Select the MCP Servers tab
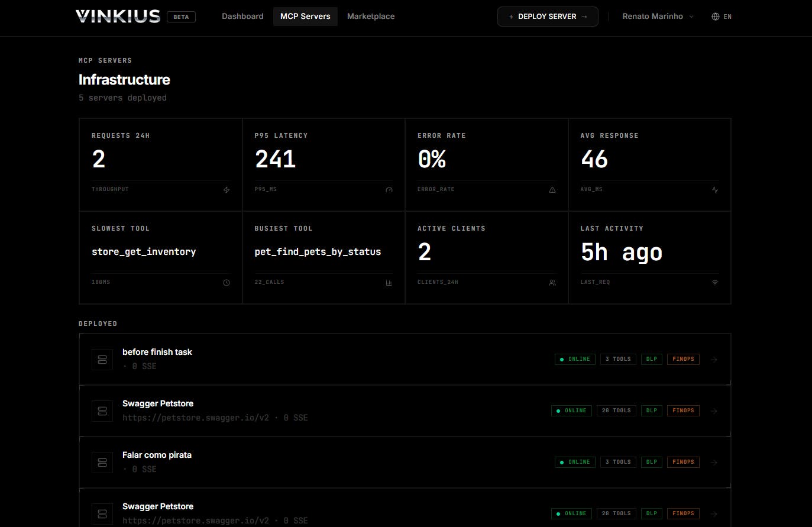The height and width of the screenshot is (527, 812). tap(305, 16)
